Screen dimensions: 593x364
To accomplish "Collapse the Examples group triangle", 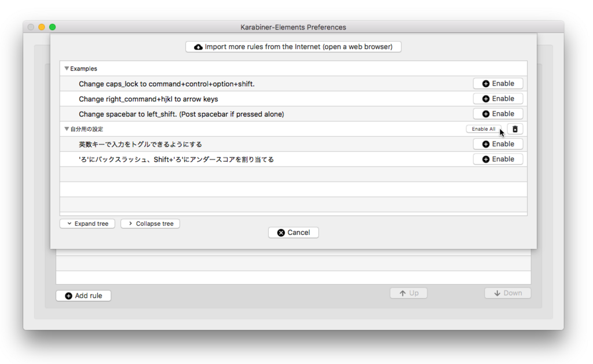I will click(67, 68).
